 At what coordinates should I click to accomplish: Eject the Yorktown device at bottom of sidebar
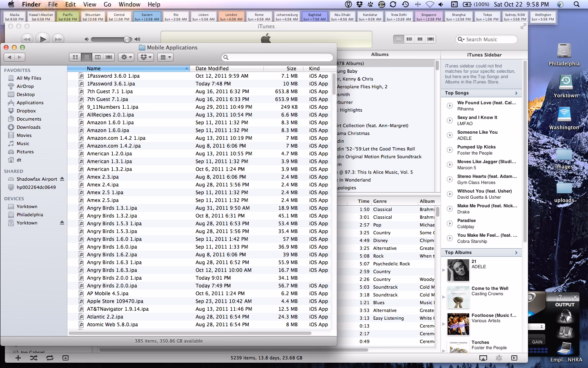(62, 223)
